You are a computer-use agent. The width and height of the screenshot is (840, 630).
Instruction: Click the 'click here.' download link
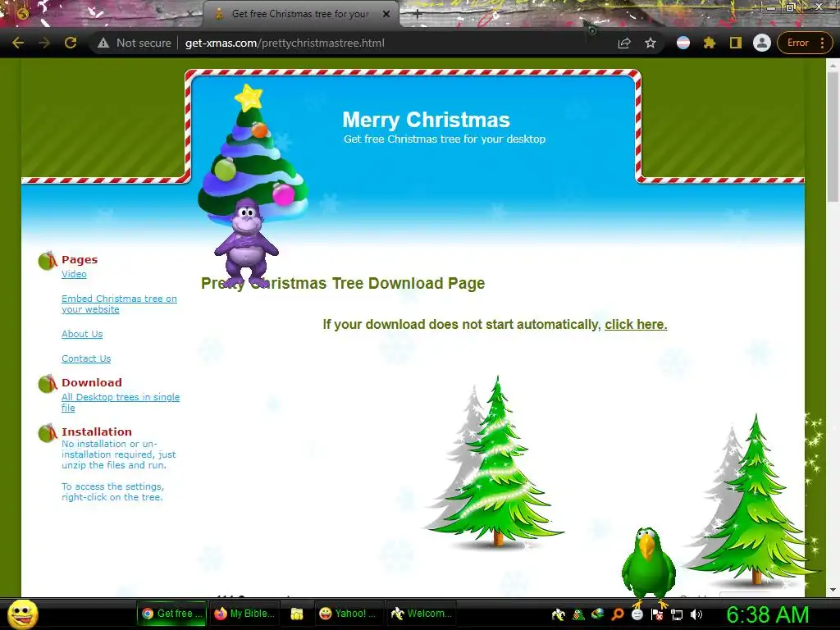[636, 325]
